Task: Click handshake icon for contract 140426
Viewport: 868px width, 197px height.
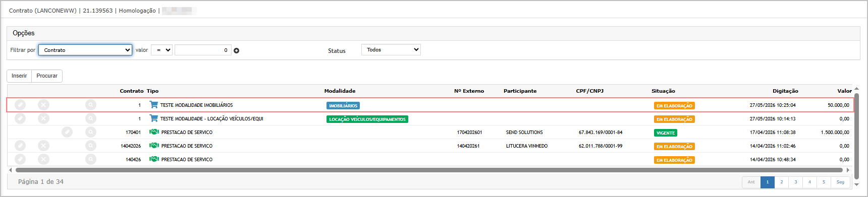Action: pyautogui.click(x=154, y=159)
